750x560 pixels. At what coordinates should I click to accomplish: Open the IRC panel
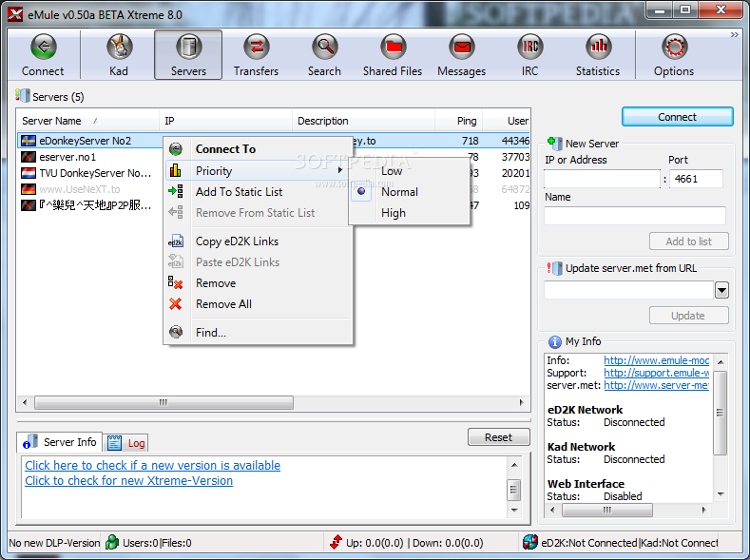pos(530,54)
